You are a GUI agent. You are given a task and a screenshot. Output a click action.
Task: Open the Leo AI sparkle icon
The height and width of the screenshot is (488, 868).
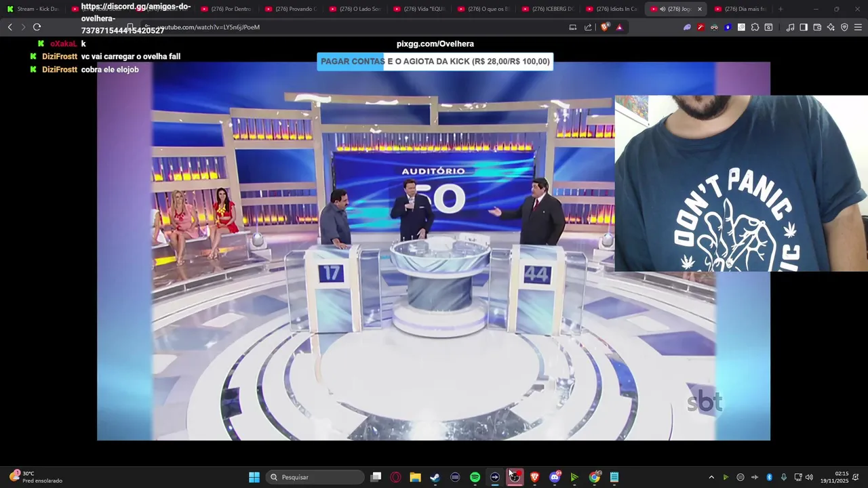[831, 27]
